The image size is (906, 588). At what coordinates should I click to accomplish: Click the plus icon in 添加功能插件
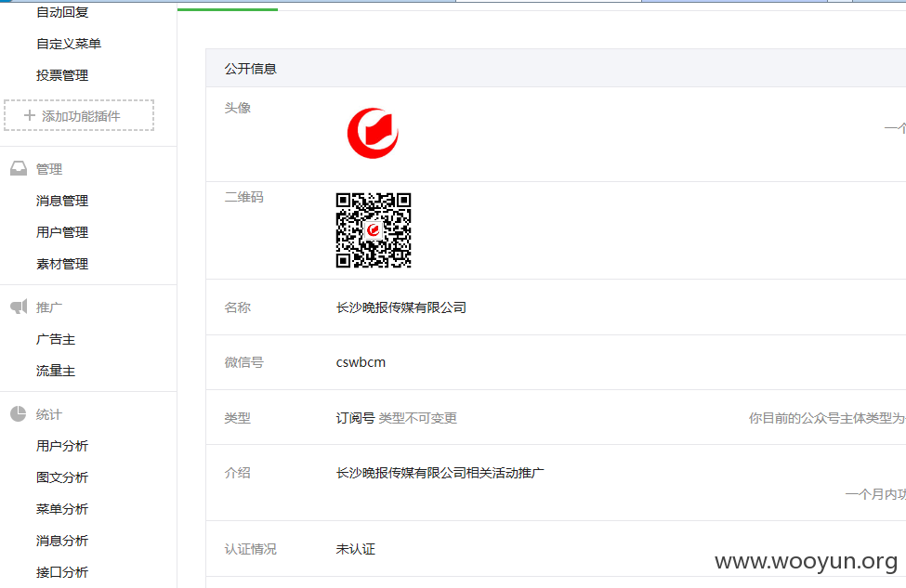point(30,115)
